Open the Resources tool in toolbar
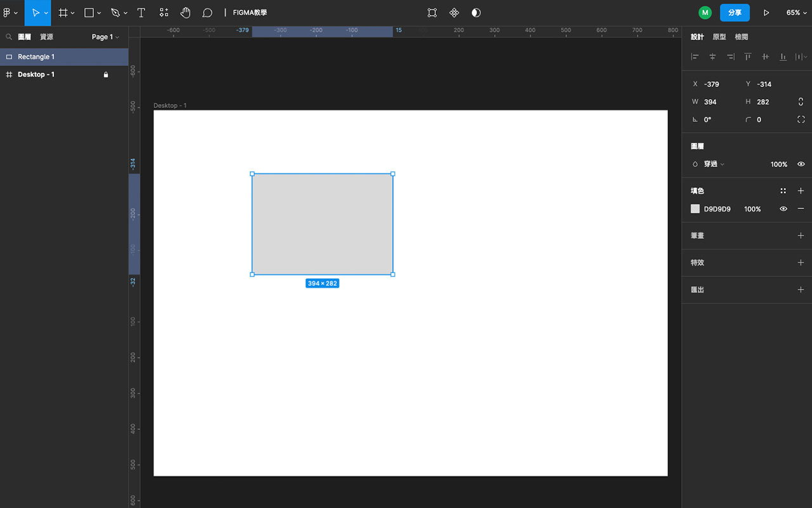 (x=164, y=13)
